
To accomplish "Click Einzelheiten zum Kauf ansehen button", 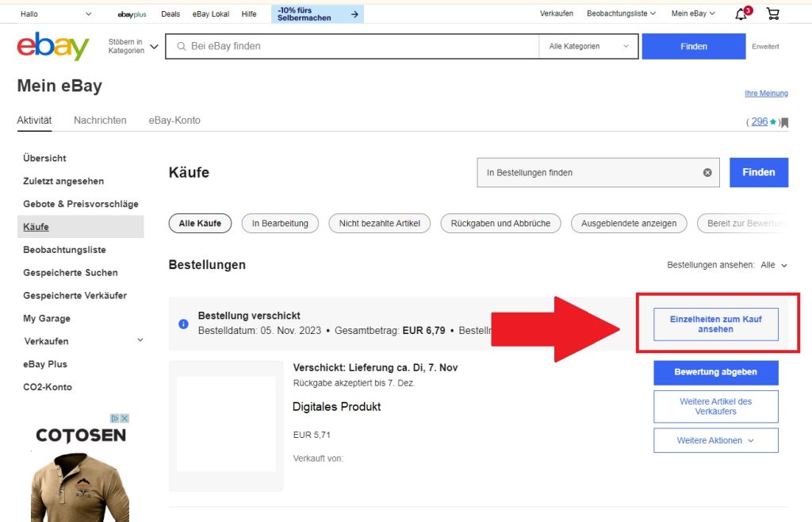I will pos(715,324).
